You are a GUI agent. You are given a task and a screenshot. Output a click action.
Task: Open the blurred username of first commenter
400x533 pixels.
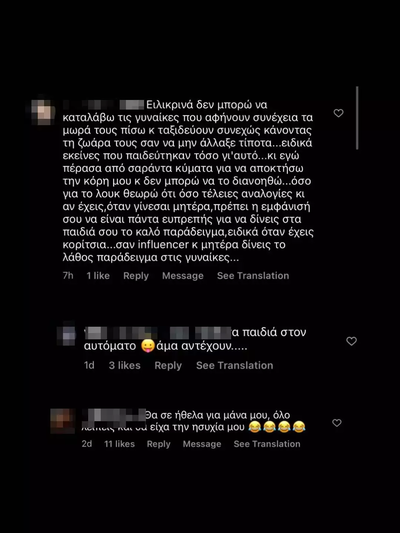click(104, 105)
